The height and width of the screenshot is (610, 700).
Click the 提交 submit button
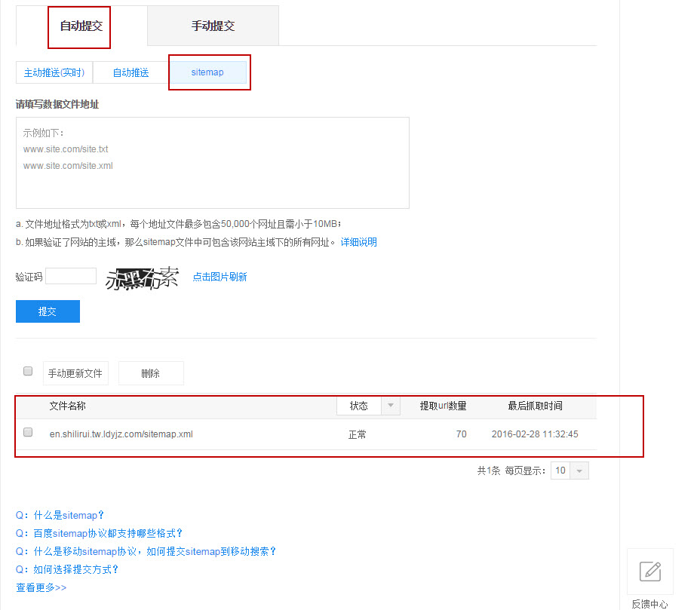pyautogui.click(x=48, y=311)
